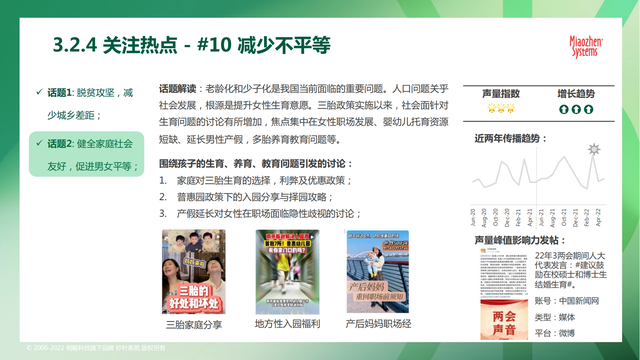Click the sun peak marker on trend chart
Screen dimensions: 640x360
(594, 149)
